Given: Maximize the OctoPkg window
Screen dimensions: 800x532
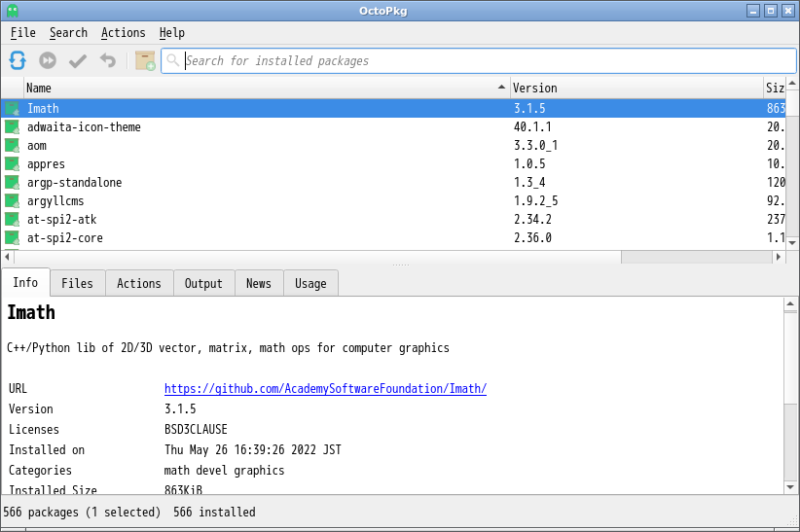Looking at the screenshot, I should pyautogui.click(x=771, y=10).
